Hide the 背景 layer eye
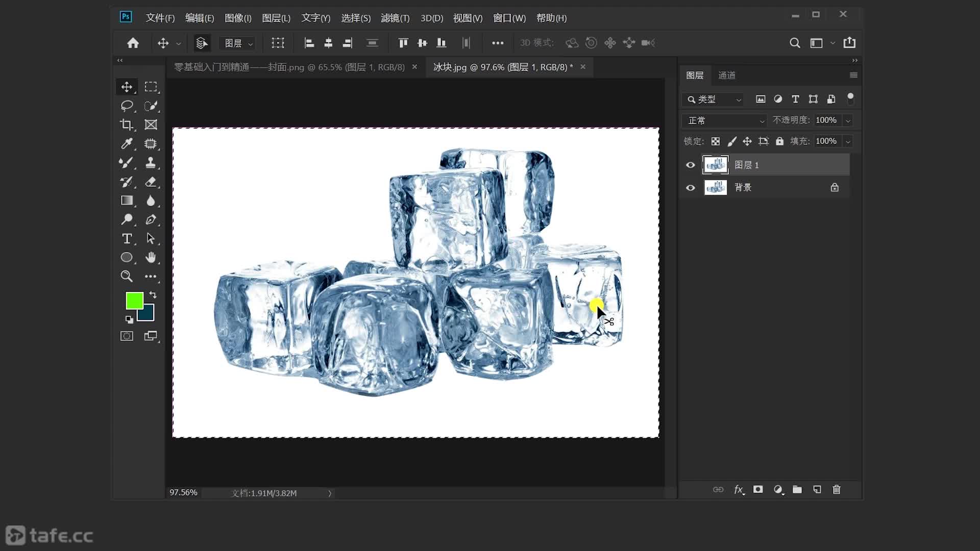The height and width of the screenshot is (551, 980). tap(691, 188)
